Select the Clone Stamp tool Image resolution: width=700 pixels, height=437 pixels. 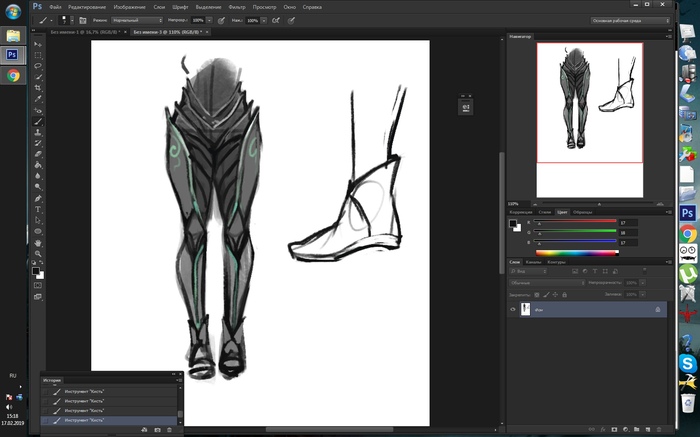pos(38,132)
